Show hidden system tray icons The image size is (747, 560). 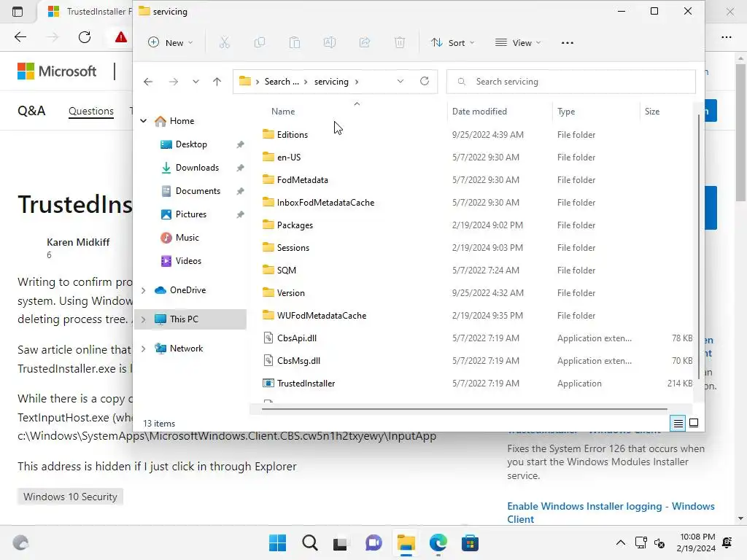pos(620,542)
